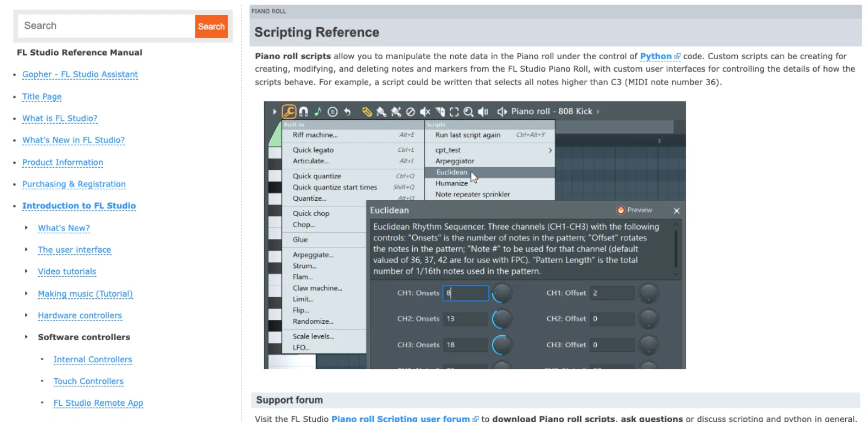Open the piano roll Tools wrench menu

(289, 112)
